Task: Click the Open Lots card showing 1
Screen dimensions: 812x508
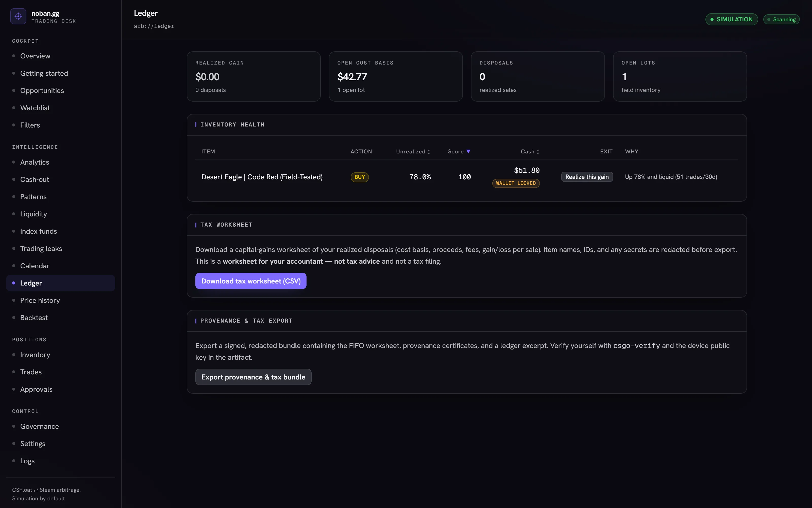Action: pyautogui.click(x=680, y=76)
